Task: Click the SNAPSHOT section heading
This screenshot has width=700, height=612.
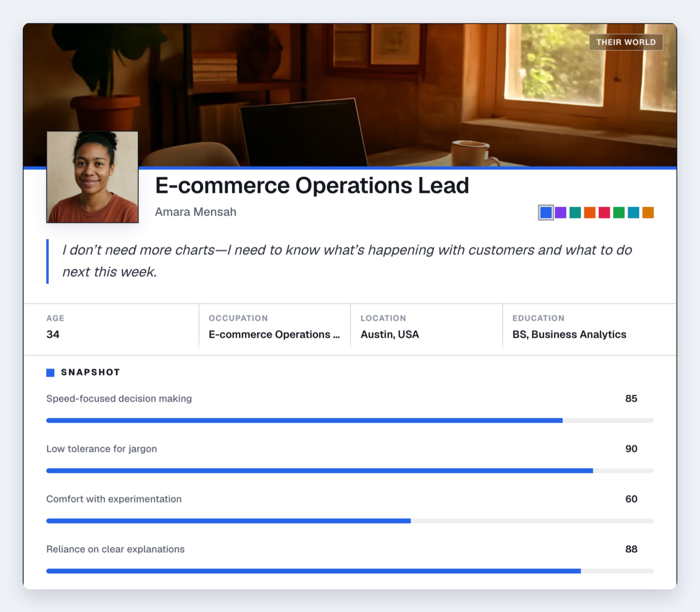Action: (x=91, y=372)
